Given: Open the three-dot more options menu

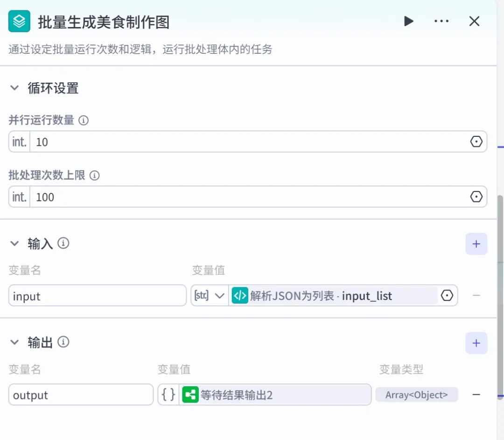Looking at the screenshot, I should [x=441, y=21].
